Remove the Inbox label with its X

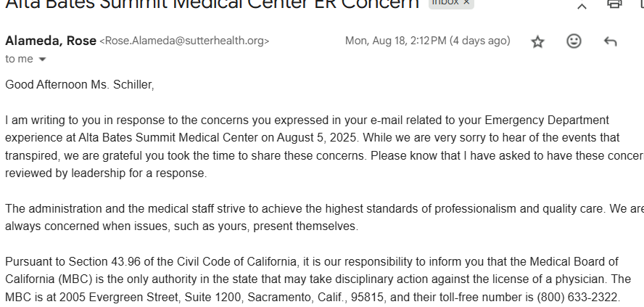point(466,3)
